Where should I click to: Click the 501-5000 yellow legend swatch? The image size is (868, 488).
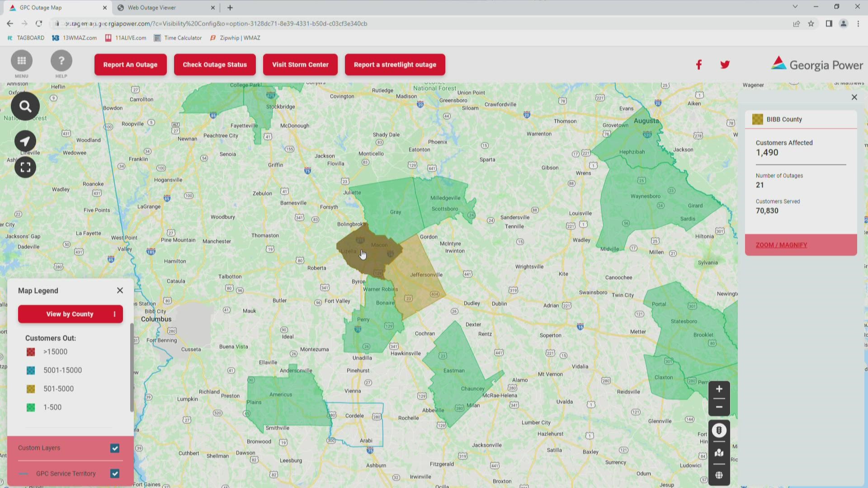pyautogui.click(x=31, y=389)
